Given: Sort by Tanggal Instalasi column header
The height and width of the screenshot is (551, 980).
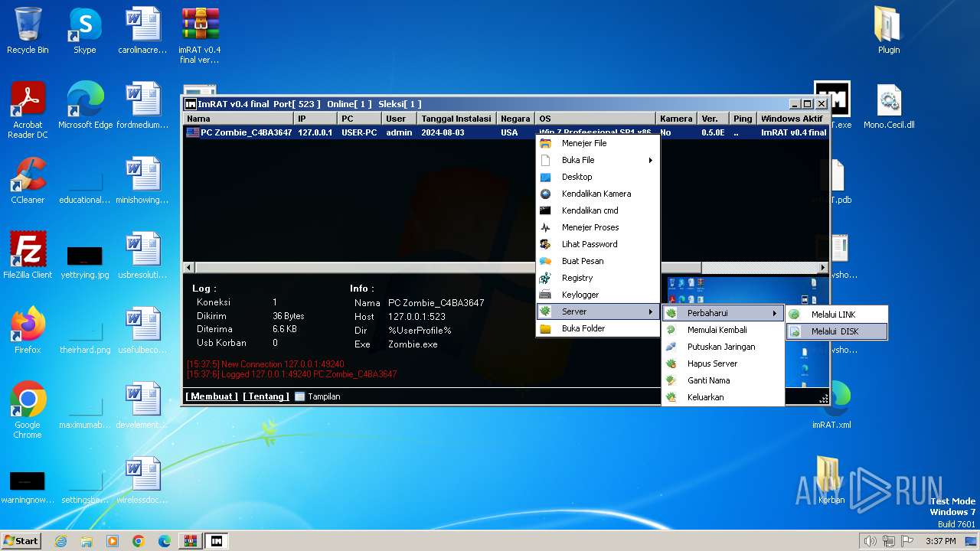Looking at the screenshot, I should coord(456,119).
